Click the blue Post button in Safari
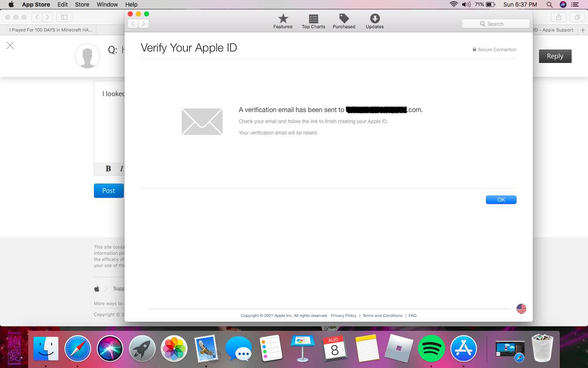This screenshot has height=368, width=588. point(109,191)
